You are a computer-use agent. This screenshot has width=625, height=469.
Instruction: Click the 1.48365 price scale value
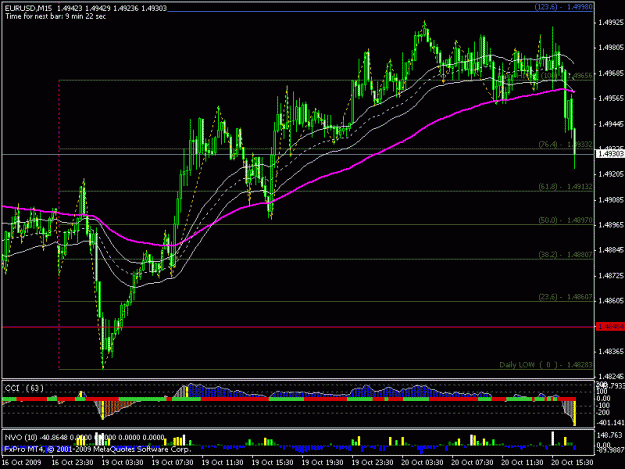click(x=611, y=351)
